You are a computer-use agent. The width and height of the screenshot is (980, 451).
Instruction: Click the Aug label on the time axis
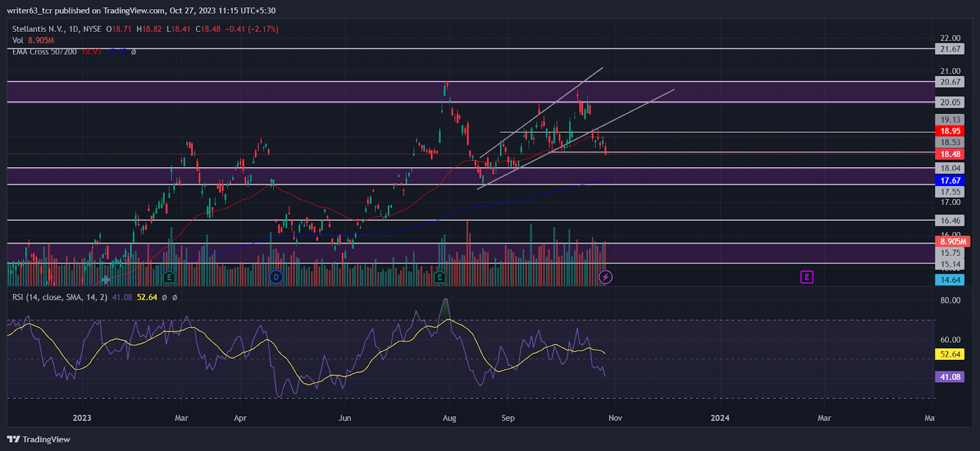point(450,418)
